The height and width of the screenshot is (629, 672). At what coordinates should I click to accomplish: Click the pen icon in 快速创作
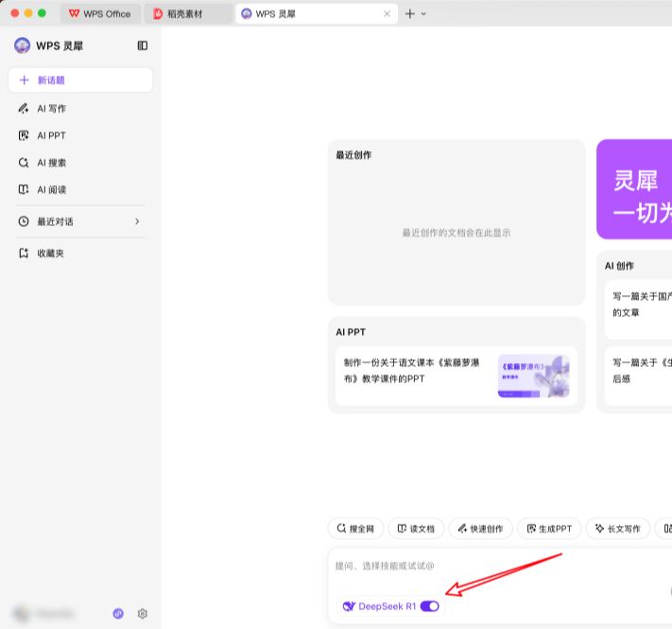pyautogui.click(x=462, y=528)
